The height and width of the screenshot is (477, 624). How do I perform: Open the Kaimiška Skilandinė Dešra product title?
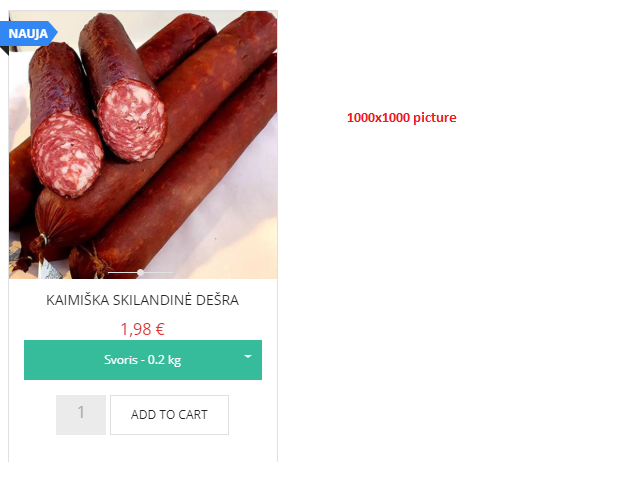pos(142,300)
